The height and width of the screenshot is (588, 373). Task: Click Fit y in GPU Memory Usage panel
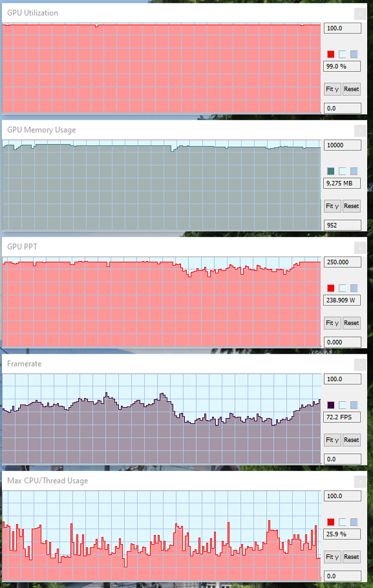(332, 206)
